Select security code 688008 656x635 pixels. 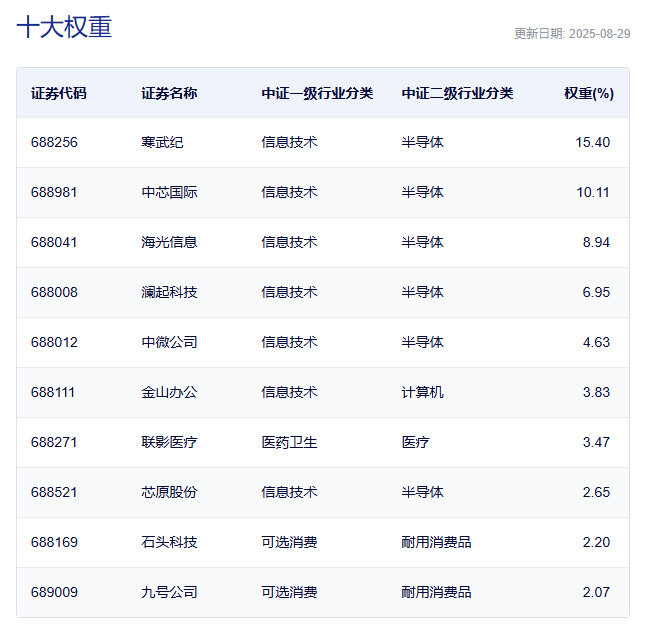tap(54, 292)
